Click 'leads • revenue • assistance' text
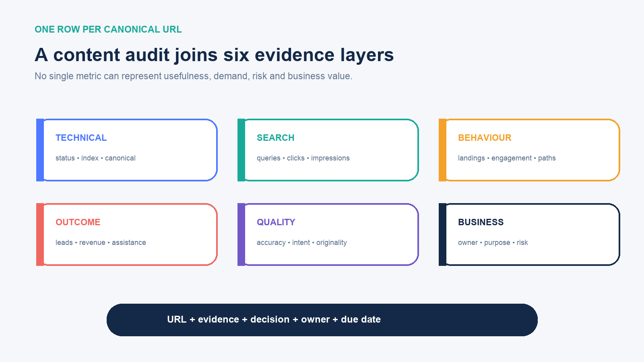This screenshot has width=644, height=362. [x=101, y=243]
